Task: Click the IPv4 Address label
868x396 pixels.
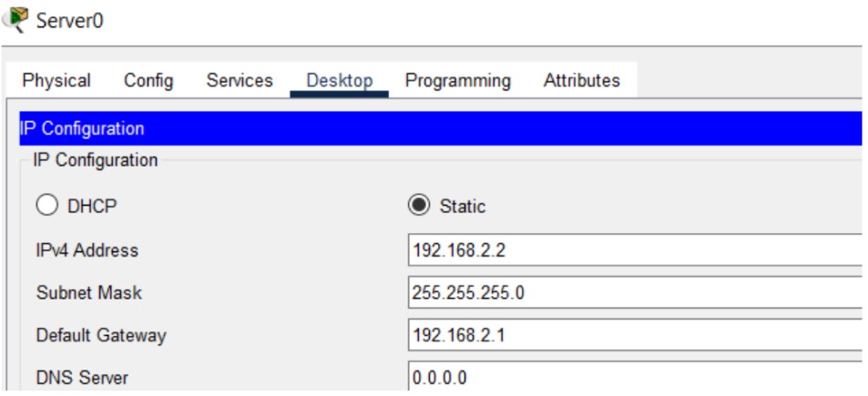Action: point(87,250)
